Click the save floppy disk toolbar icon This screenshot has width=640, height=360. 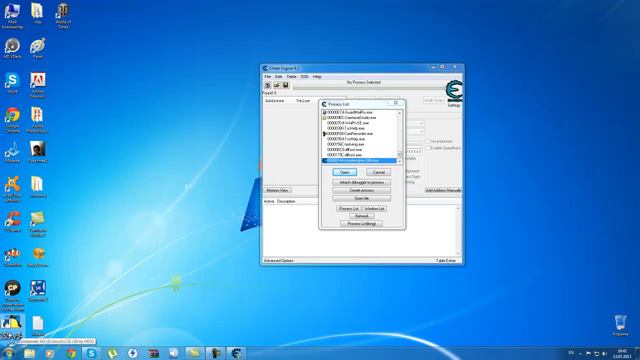286,85
